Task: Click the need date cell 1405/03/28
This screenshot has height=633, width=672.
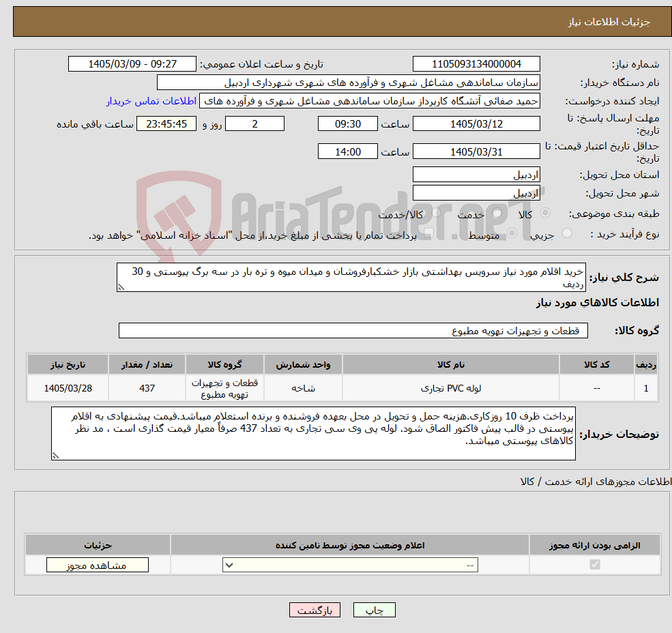Action: 68,388
